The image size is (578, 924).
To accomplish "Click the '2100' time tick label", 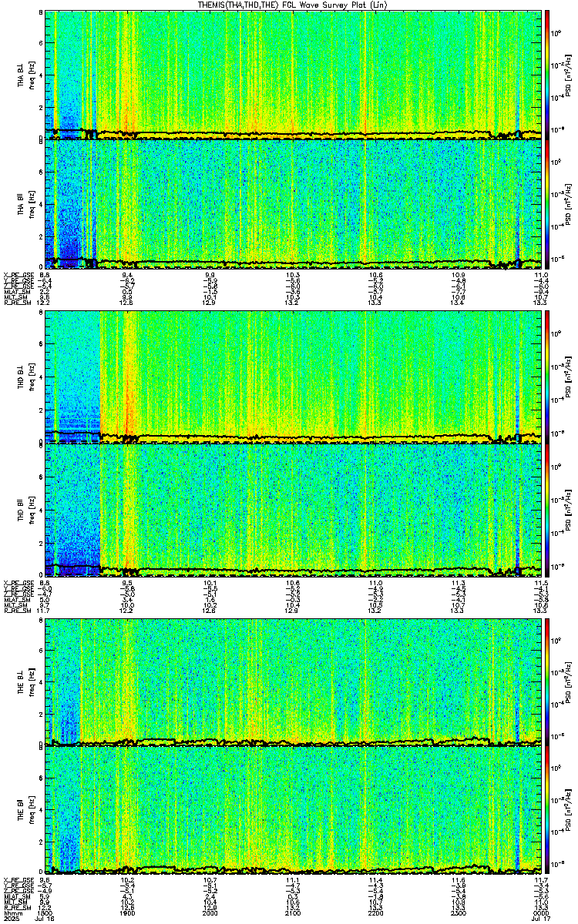I will (x=293, y=912).
